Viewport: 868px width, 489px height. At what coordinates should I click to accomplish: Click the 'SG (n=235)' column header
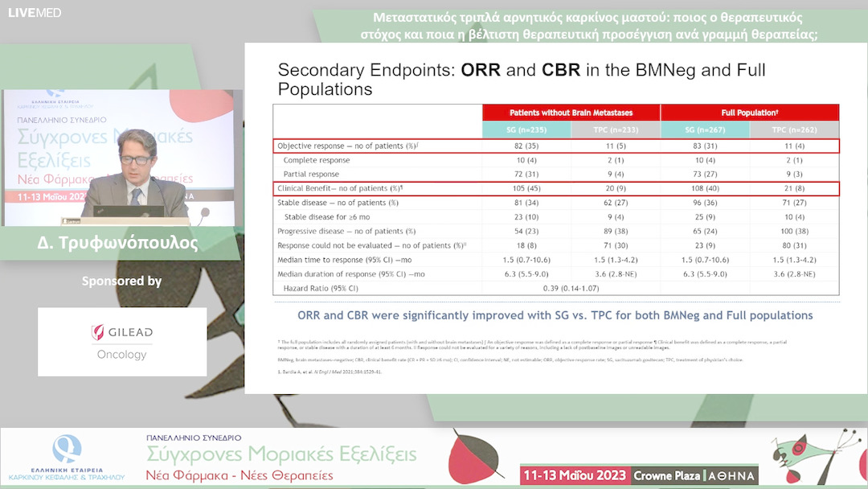526,129
